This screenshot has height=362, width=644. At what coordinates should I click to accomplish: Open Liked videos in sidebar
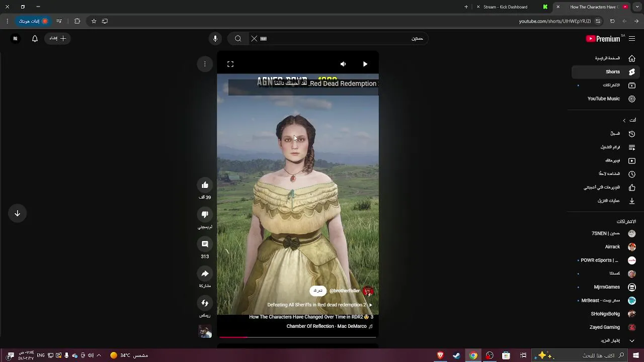pyautogui.click(x=605, y=188)
